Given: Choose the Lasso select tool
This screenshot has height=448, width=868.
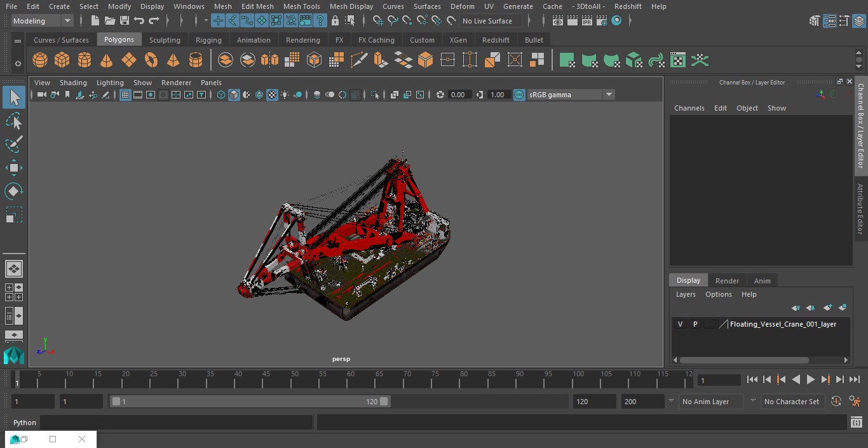Looking at the screenshot, I should pos(14,121).
